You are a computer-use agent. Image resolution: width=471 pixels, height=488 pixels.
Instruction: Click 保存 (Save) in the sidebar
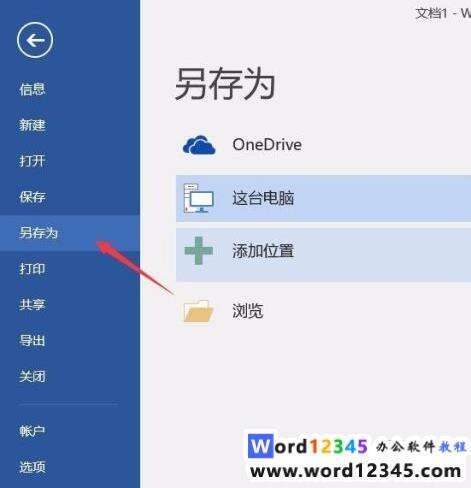pyautogui.click(x=32, y=197)
